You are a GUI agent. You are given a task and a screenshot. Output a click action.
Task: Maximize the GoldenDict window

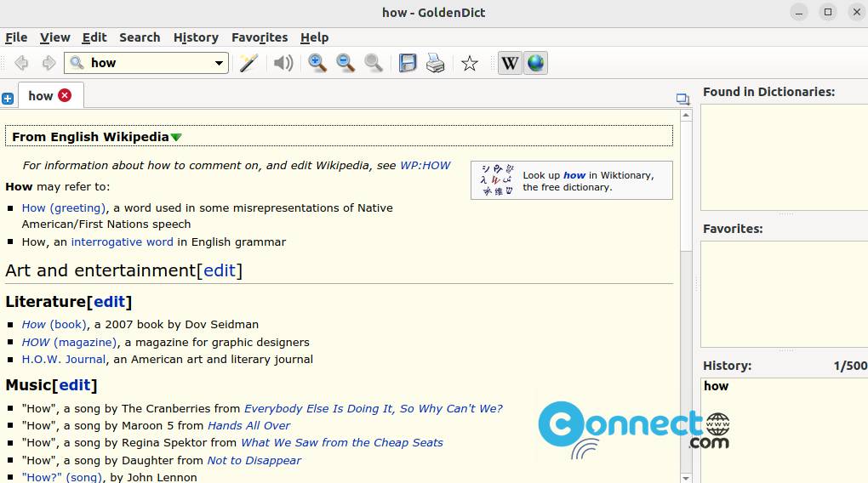pyautogui.click(x=828, y=12)
